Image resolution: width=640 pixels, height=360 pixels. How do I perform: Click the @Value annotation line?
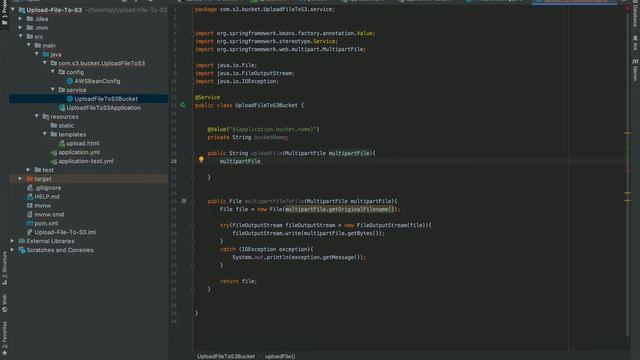click(x=263, y=129)
